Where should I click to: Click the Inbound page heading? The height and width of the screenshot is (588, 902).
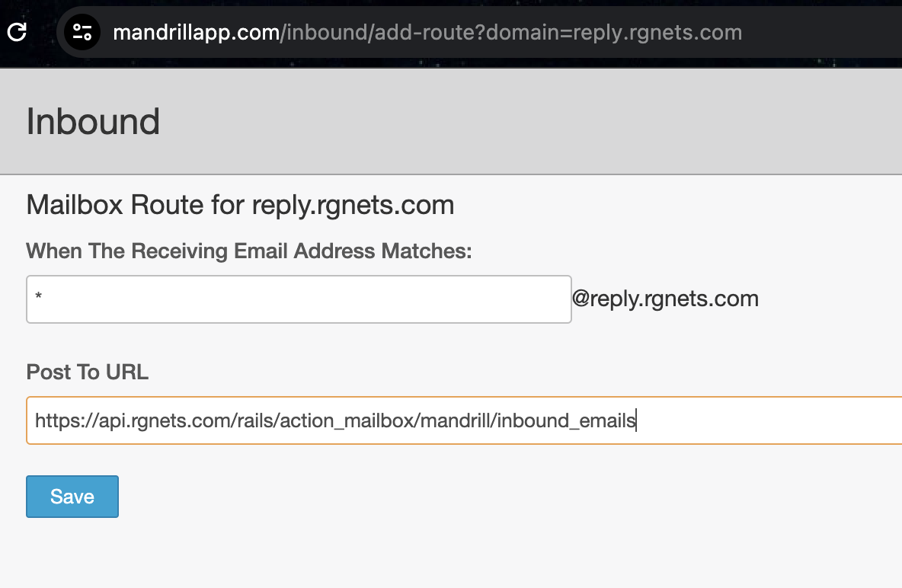tap(93, 122)
